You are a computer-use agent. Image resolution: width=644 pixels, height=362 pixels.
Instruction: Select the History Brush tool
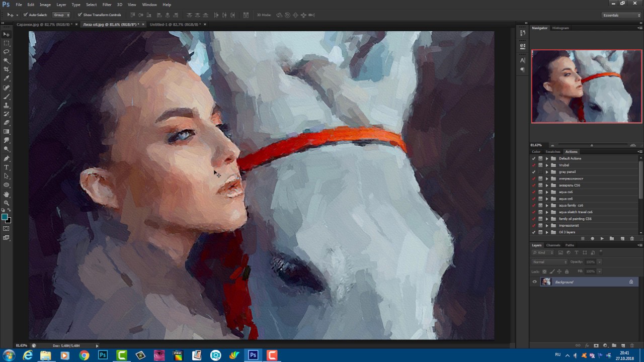(7, 114)
